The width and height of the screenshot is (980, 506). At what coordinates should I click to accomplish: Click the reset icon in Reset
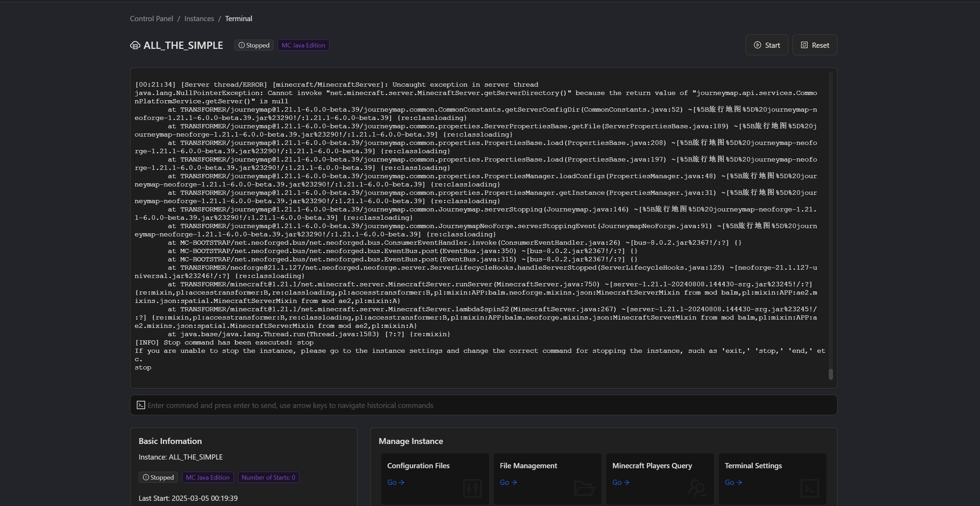(x=804, y=45)
